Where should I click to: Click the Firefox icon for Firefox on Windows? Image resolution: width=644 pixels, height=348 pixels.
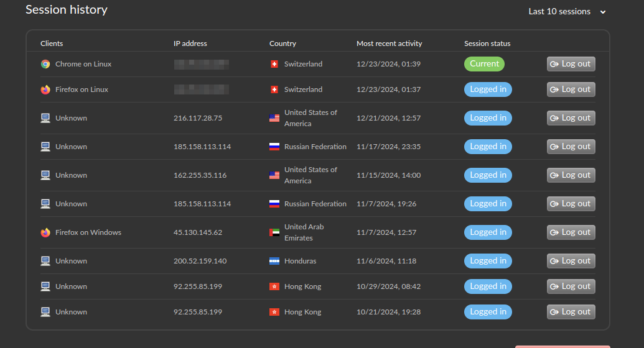point(45,232)
